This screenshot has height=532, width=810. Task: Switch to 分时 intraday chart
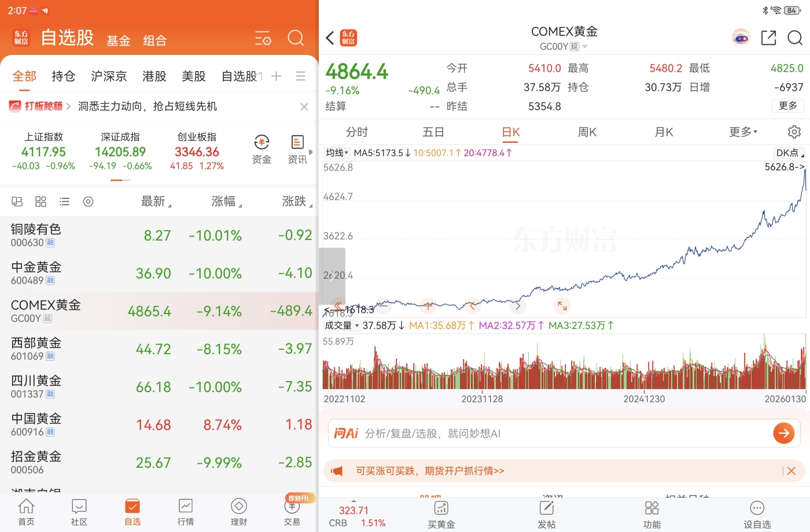pos(356,132)
